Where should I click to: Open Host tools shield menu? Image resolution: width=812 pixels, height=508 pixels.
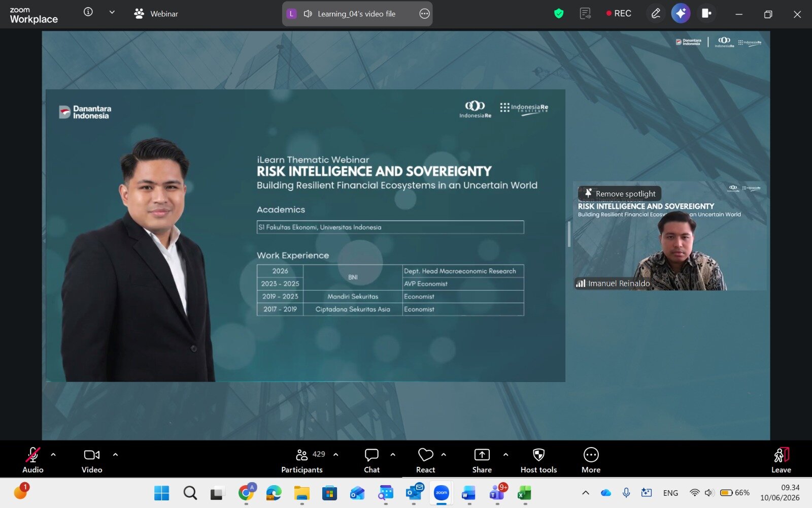tap(539, 460)
